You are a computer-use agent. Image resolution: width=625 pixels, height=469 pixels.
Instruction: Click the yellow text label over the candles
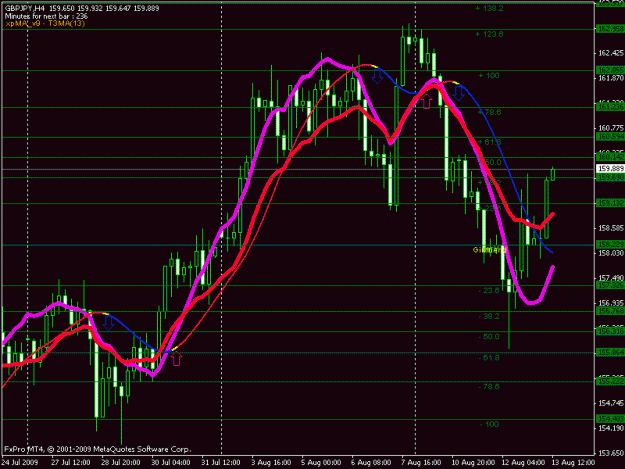click(x=489, y=250)
